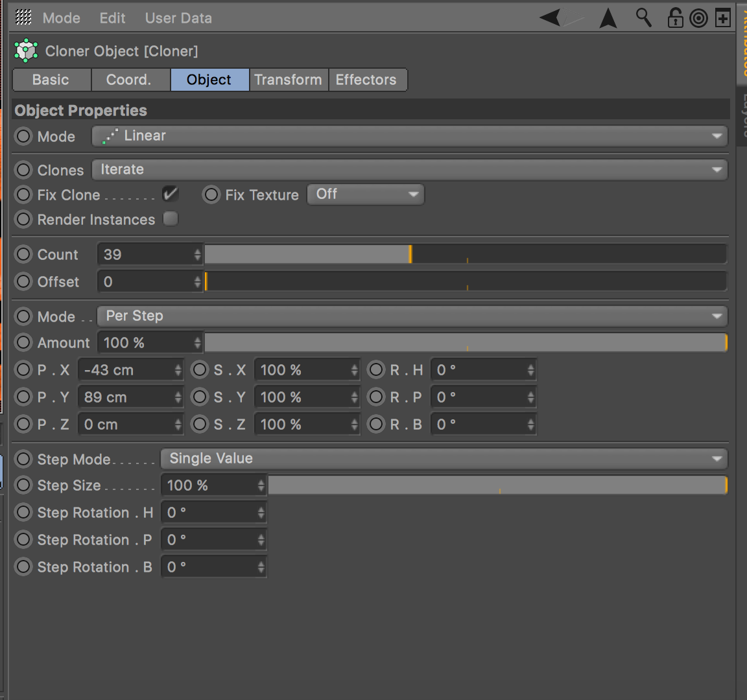The width and height of the screenshot is (747, 700).
Task: Click the P . Y value field
Action: click(x=130, y=397)
